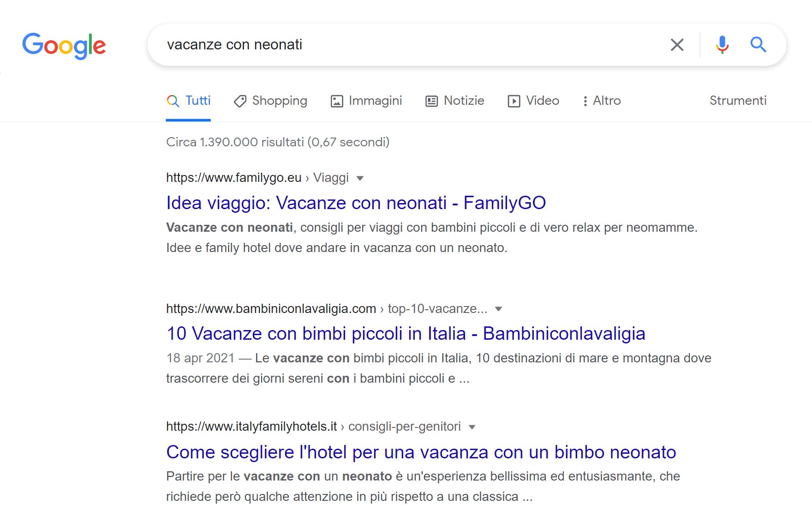
Task: Click the Shopping tag icon
Action: click(240, 101)
